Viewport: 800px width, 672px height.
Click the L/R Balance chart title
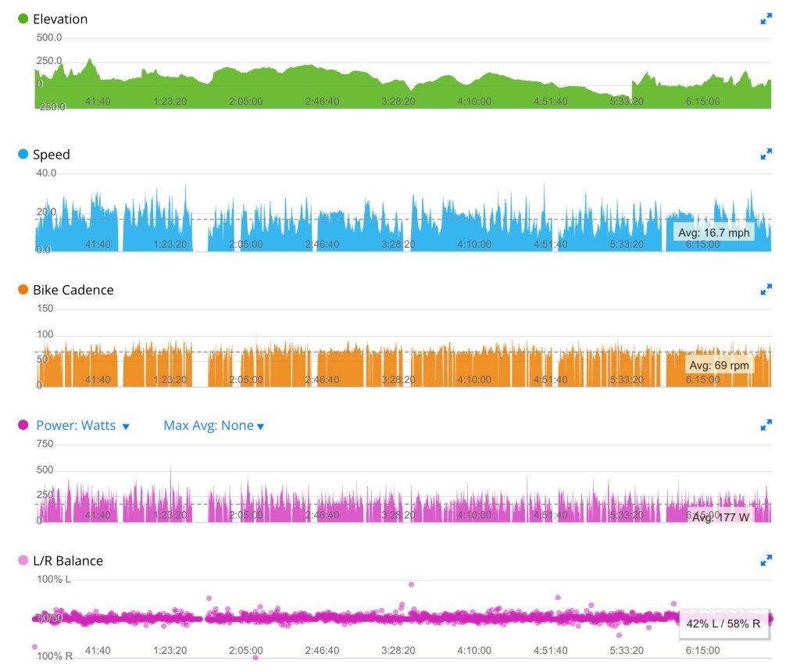tap(68, 561)
